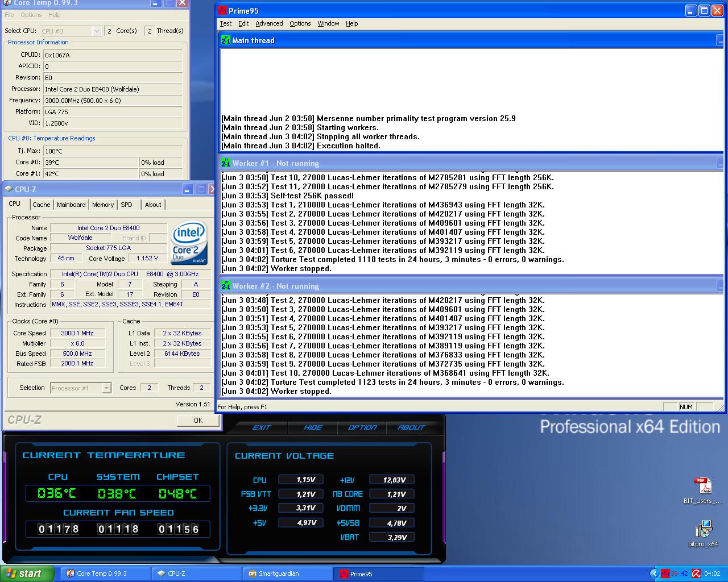Expand hidden system tray icons
This screenshot has width=728, height=582.
tap(654, 574)
